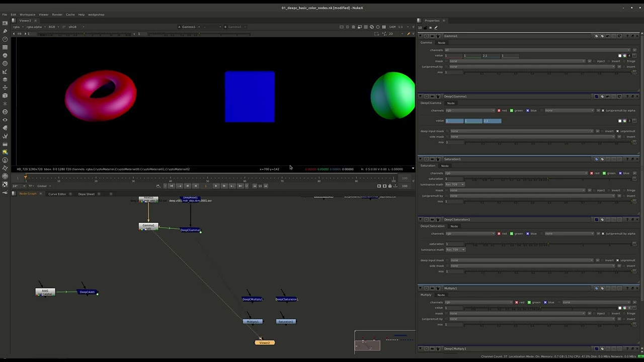This screenshot has height=362, width=644.
Task: Toggle unpremult by alpha in DeepCGamma1
Action: pos(602,111)
